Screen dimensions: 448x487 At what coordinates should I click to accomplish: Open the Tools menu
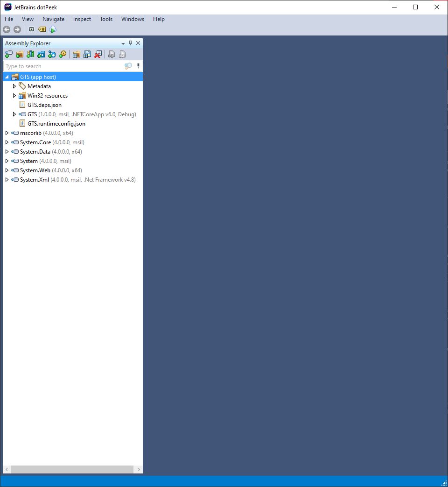tap(106, 19)
